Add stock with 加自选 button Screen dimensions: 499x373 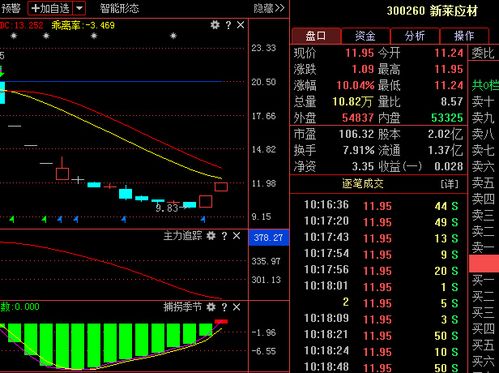coord(51,8)
